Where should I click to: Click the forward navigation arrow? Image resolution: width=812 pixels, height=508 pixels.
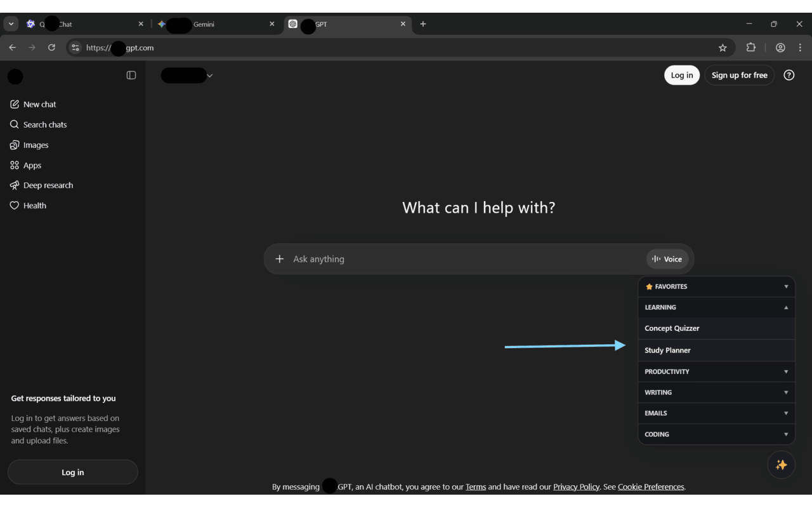(x=32, y=48)
